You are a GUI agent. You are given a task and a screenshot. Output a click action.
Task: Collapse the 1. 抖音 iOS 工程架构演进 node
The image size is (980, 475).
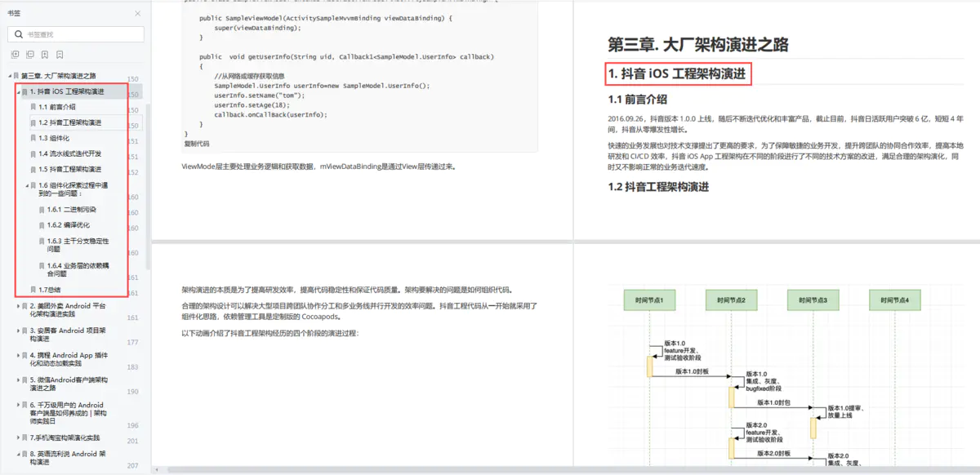pyautogui.click(x=18, y=91)
